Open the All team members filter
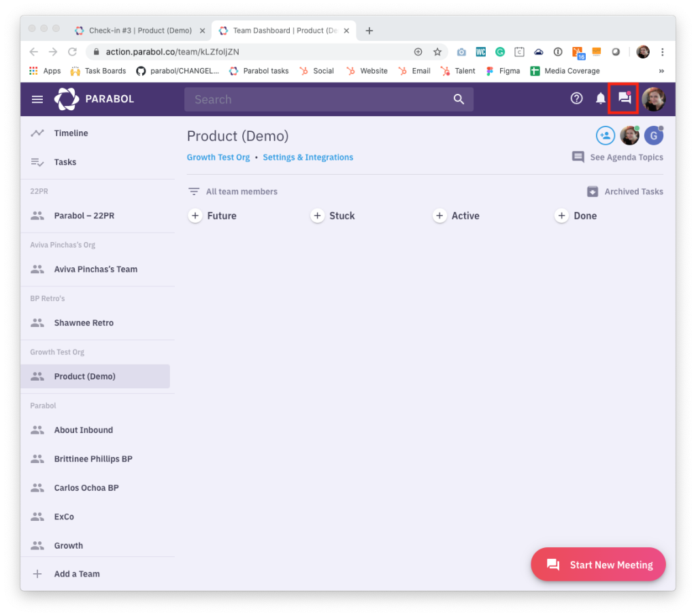This screenshot has width=696, height=616. (233, 192)
